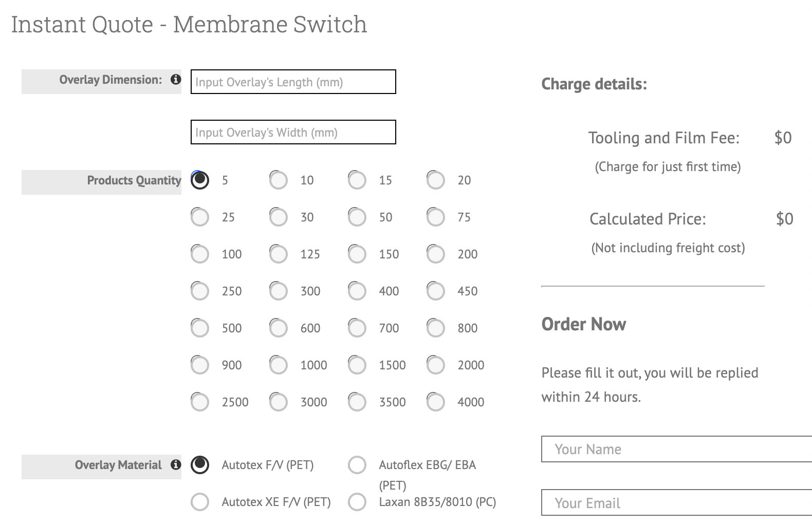Click the Overlay Material info icon
The height and width of the screenshot is (524, 812).
point(176,465)
